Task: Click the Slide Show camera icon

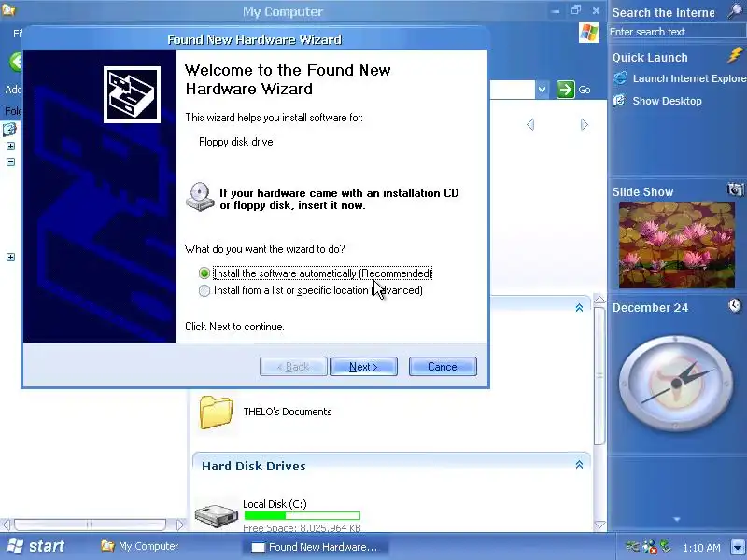Action: 735,189
